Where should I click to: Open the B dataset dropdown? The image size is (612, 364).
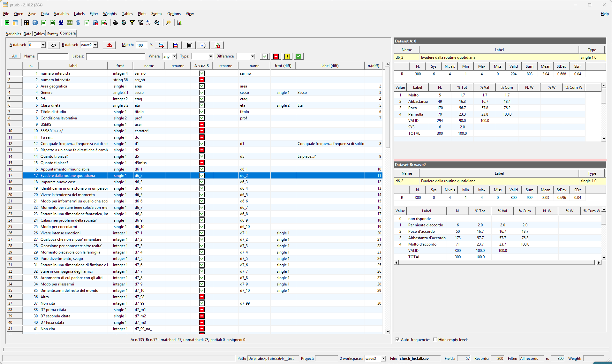point(95,45)
